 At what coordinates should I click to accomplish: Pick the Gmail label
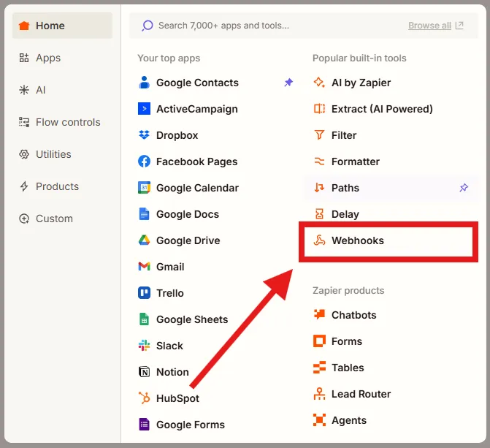[x=170, y=267]
